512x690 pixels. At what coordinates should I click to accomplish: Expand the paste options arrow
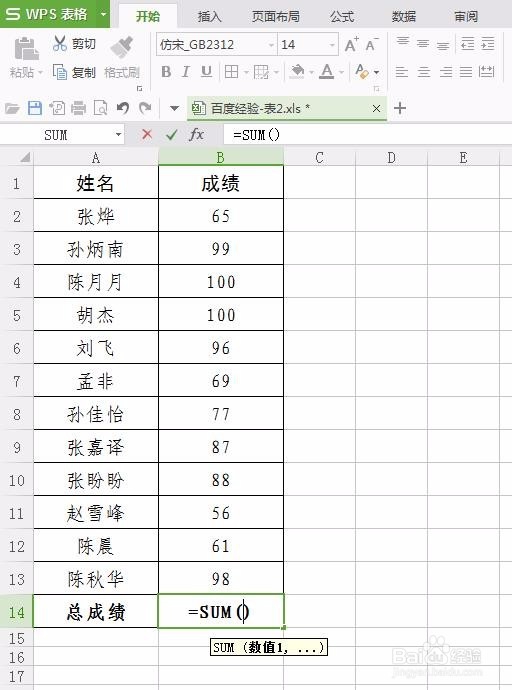tap(40, 72)
